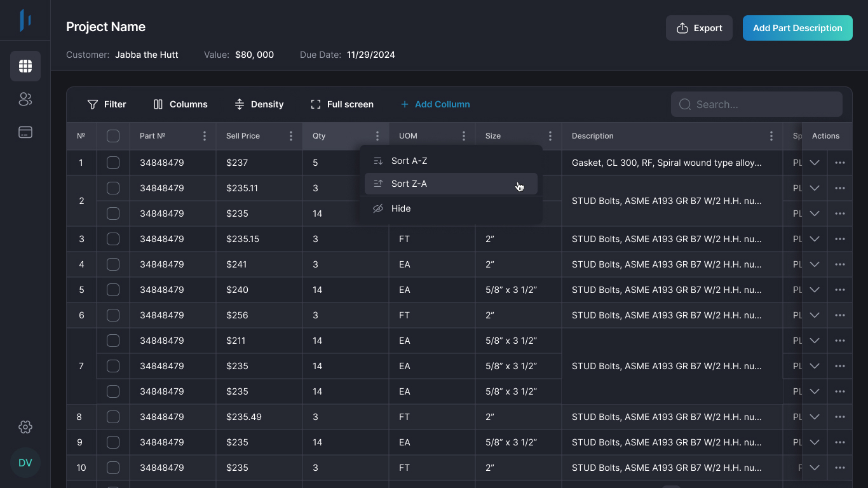Click the Search field in the toolbar
The image size is (868, 488).
click(x=756, y=104)
